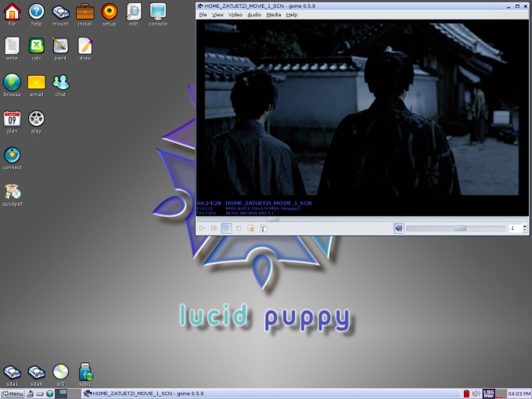Decrease the volume value with down stepper
Viewport: 532px width, 399px height.
525,230
